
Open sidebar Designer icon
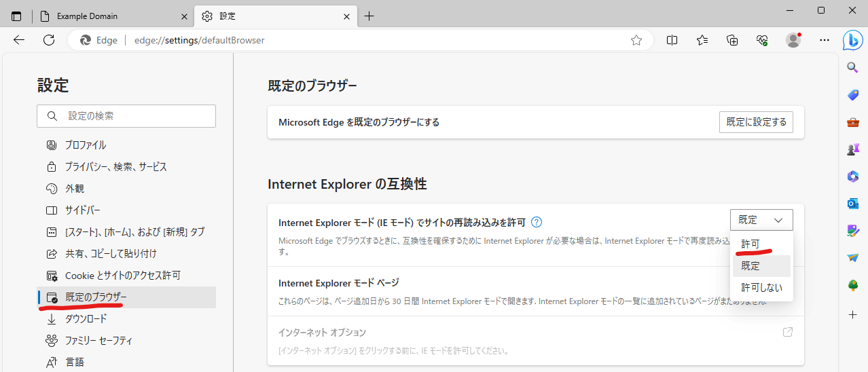click(853, 231)
